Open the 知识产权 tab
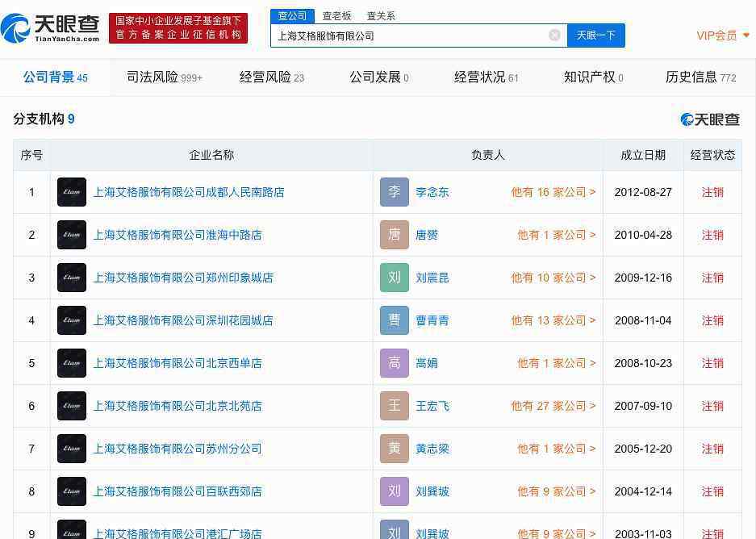 point(594,77)
